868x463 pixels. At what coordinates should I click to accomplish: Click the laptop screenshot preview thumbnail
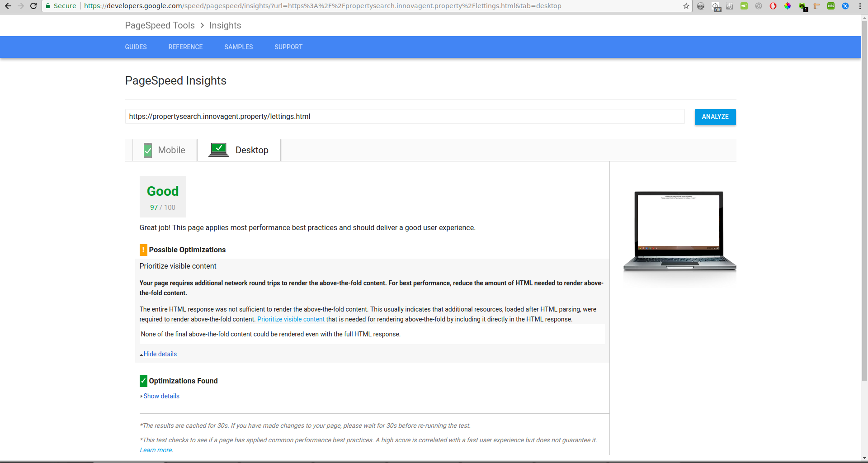click(x=679, y=231)
